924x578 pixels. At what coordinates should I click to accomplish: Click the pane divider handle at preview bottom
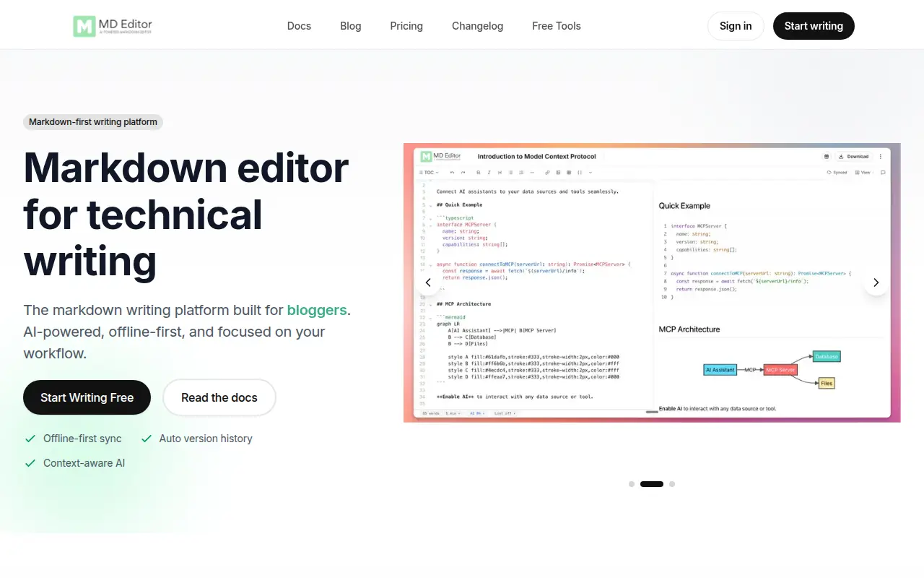point(652,412)
